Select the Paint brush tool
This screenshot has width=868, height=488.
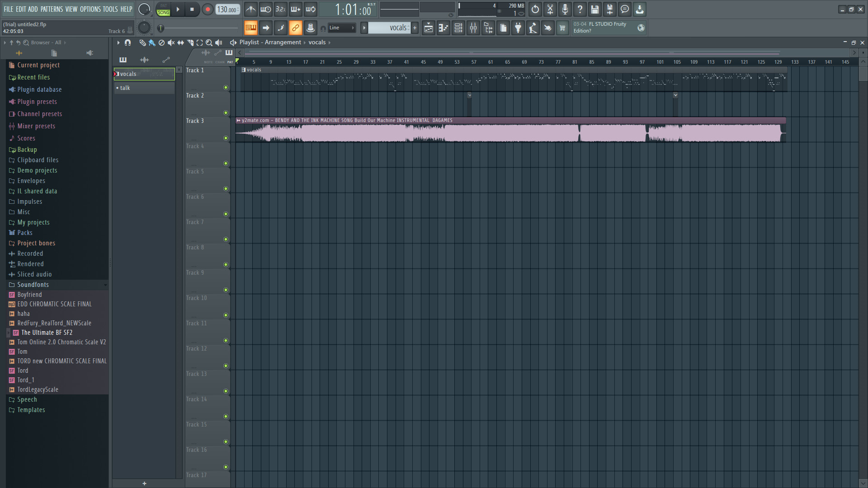click(152, 42)
